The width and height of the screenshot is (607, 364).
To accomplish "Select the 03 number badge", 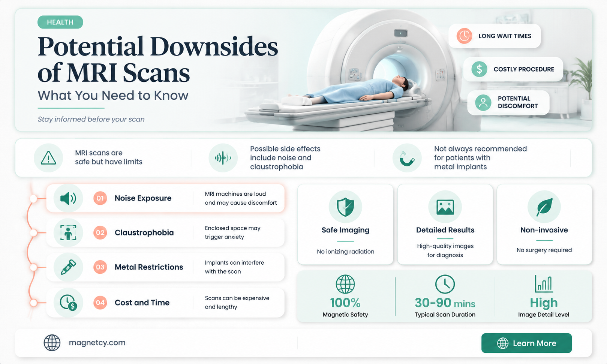I will point(100,267).
